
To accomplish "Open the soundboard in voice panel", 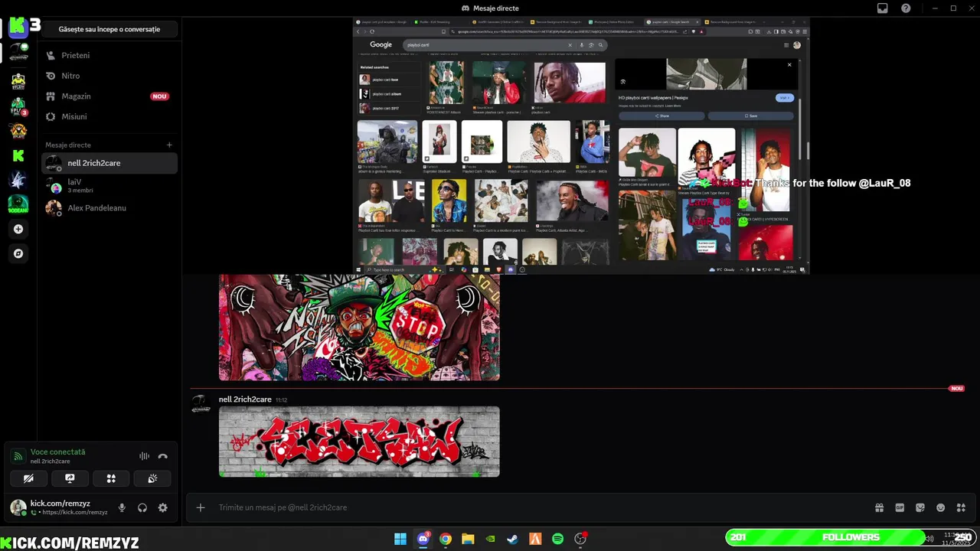I will click(152, 478).
